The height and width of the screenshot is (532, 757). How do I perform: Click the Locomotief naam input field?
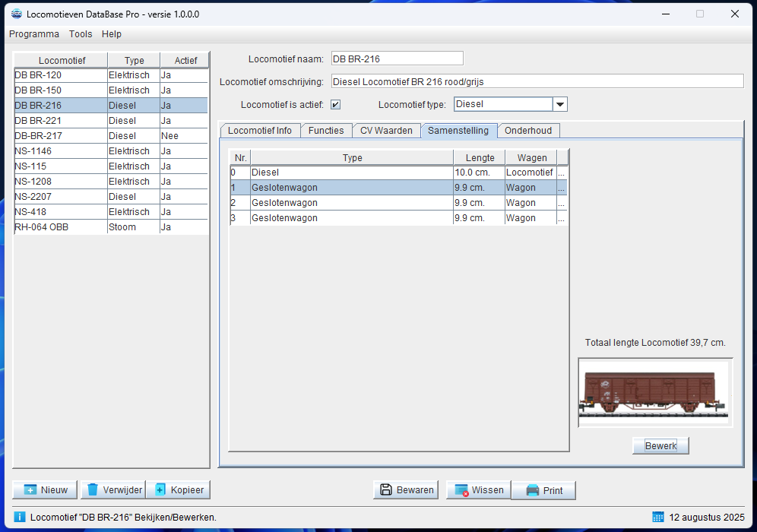point(398,59)
